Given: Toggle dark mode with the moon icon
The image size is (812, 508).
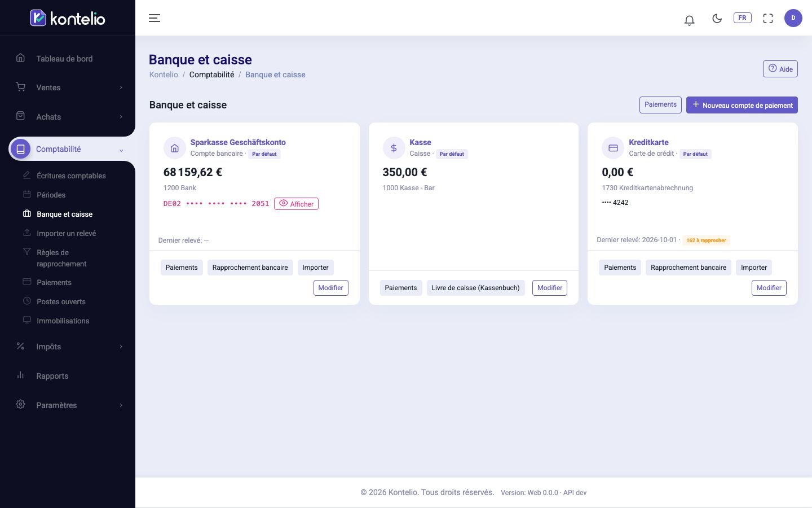Looking at the screenshot, I should tap(717, 18).
